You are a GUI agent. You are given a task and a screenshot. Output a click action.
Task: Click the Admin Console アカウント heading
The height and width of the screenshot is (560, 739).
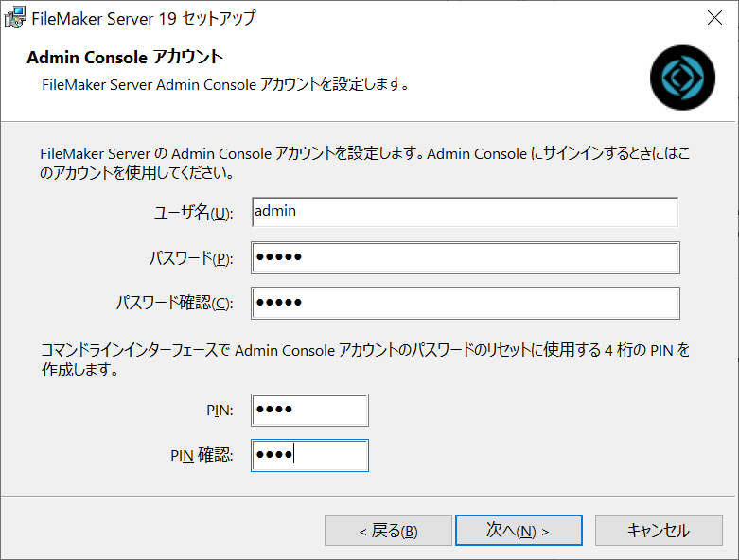coord(125,57)
